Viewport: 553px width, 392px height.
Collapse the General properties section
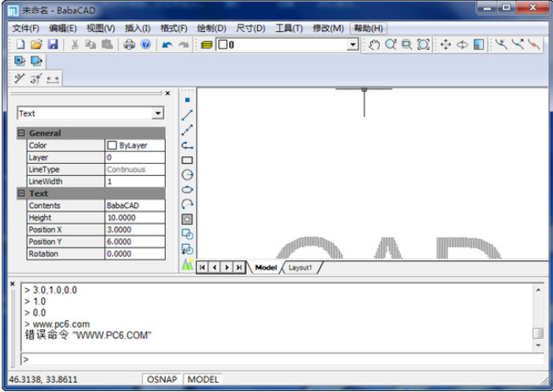point(22,133)
